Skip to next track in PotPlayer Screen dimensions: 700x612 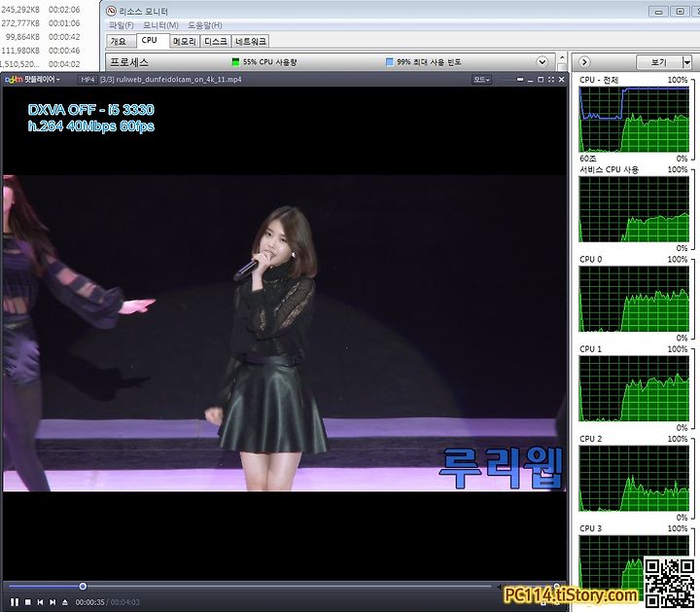pos(52,602)
